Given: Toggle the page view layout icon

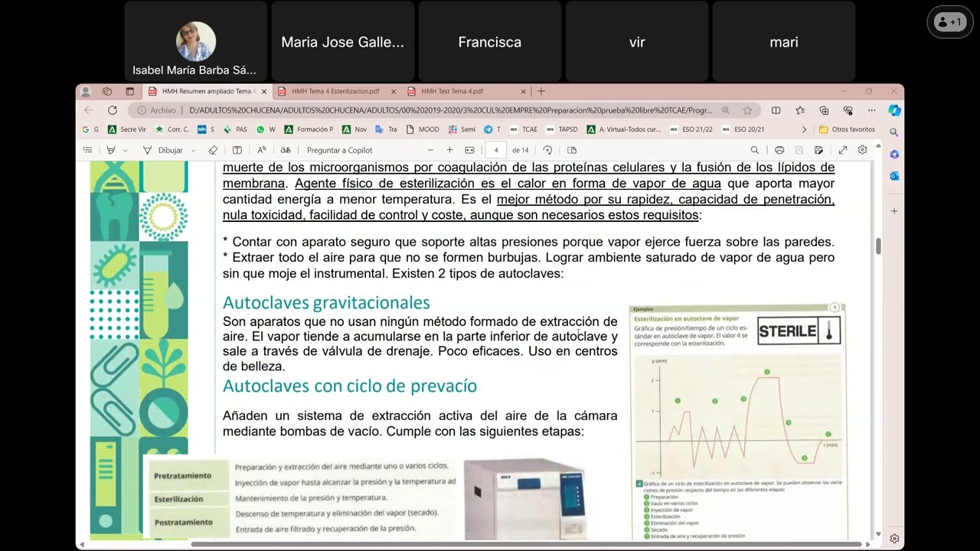Looking at the screenshot, I should [x=237, y=150].
